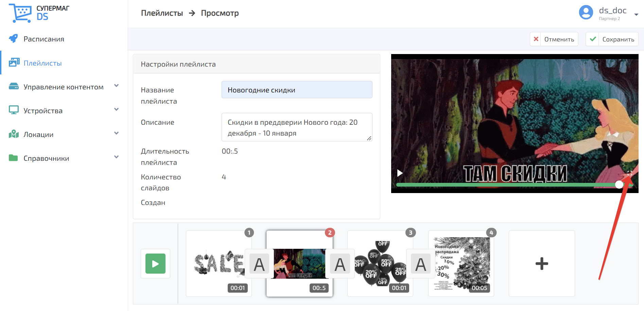Click the rocket icon for Расписания
Screen dimensions: 644x311
pos(13,39)
